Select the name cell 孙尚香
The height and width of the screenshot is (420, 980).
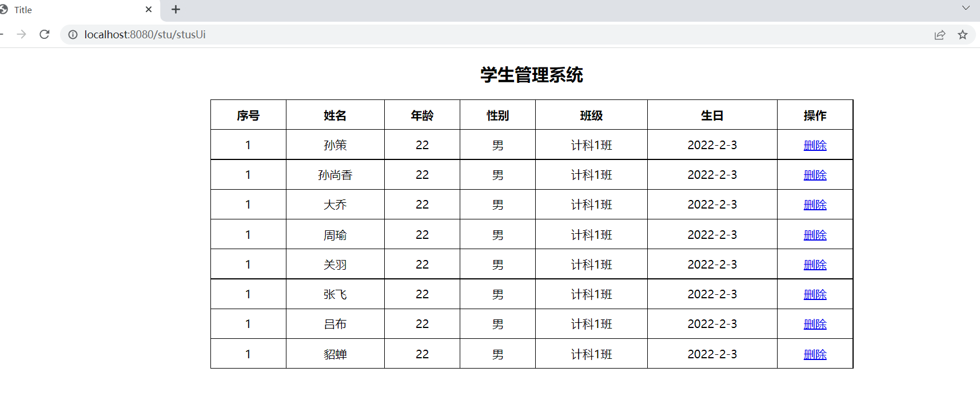point(335,175)
